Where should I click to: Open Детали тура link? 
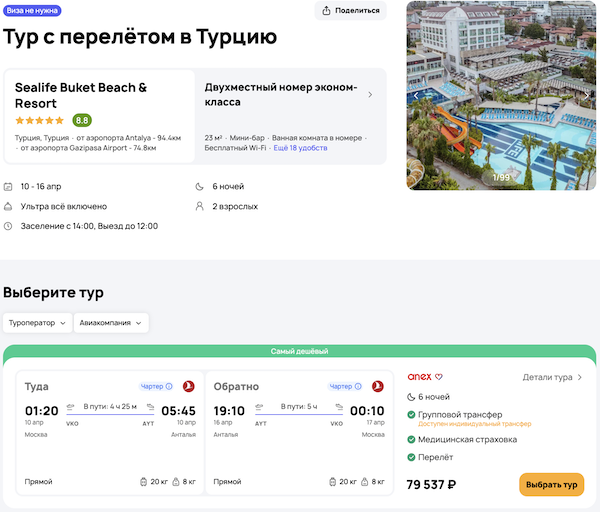pos(552,377)
